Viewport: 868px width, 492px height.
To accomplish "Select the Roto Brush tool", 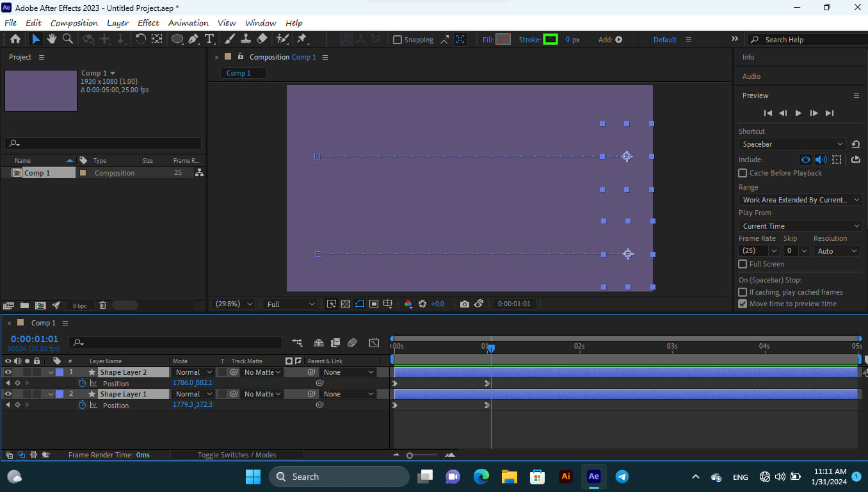I will click(x=282, y=39).
